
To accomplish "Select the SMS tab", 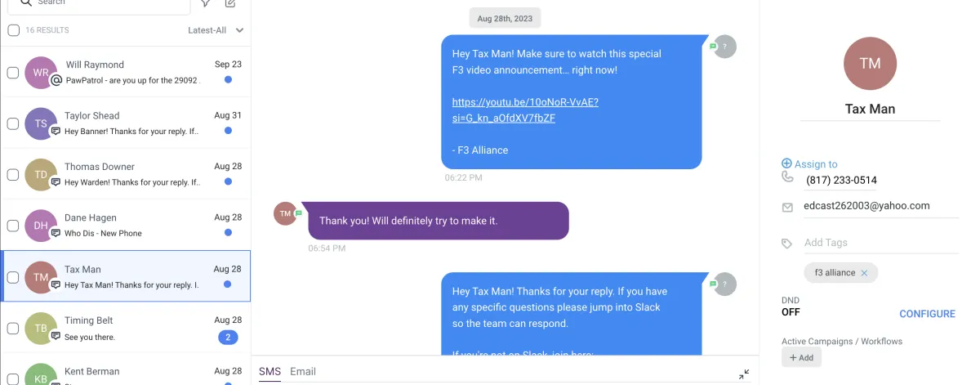I will pyautogui.click(x=269, y=371).
